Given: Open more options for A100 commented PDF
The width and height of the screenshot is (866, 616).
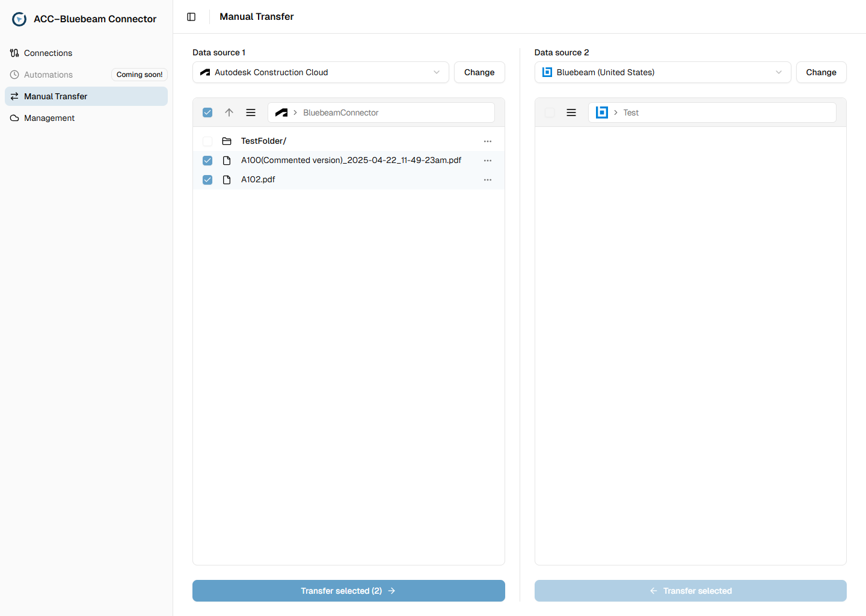Looking at the screenshot, I should (x=488, y=161).
